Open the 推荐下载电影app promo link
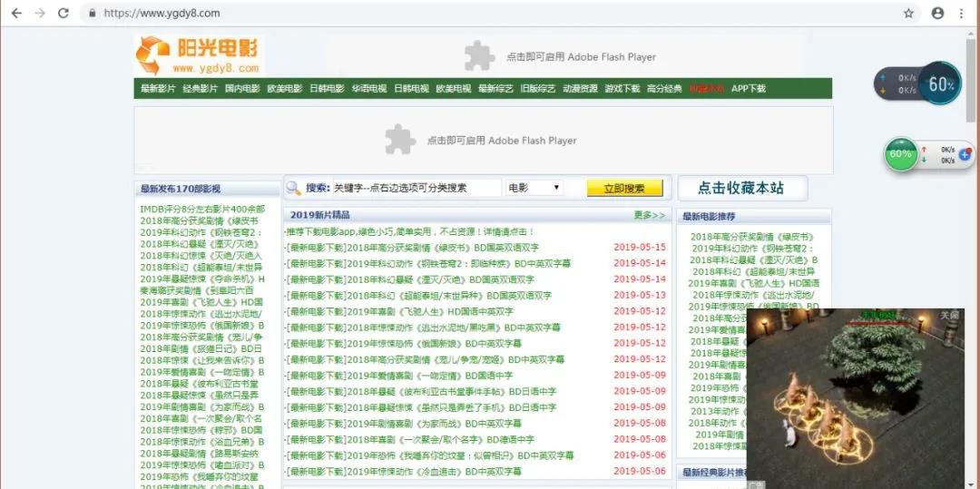 pyautogui.click(x=409, y=231)
